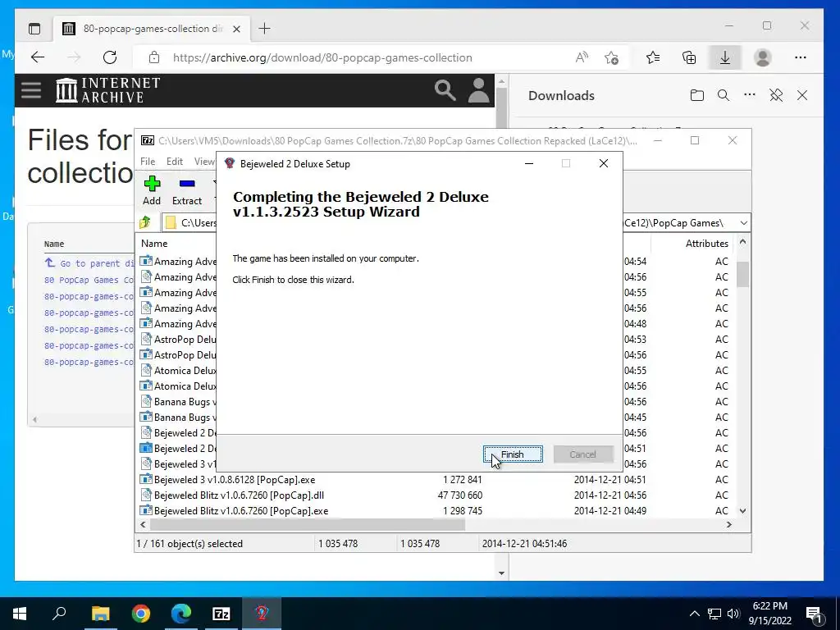The image size is (840, 630).
Task: Open Google Chrome from the taskbar
Action: [141, 614]
